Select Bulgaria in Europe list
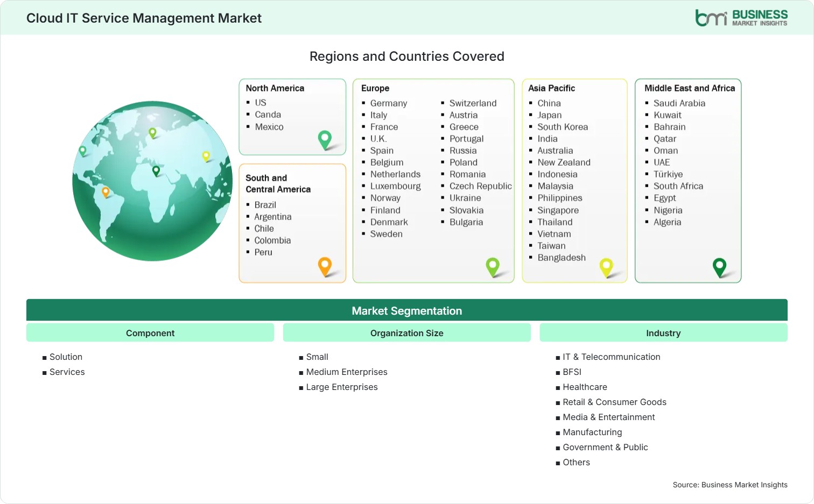This screenshot has width=814, height=504. (466, 222)
